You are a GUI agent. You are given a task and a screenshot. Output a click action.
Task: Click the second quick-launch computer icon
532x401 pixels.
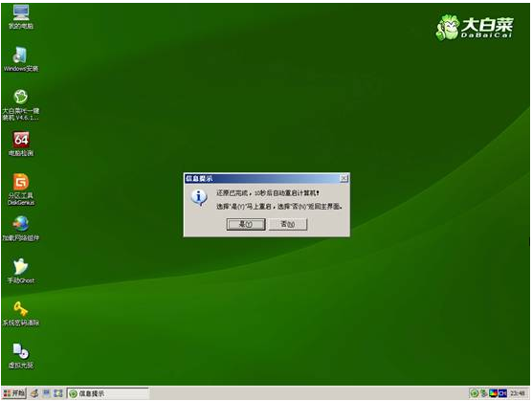pyautogui.click(x=47, y=393)
